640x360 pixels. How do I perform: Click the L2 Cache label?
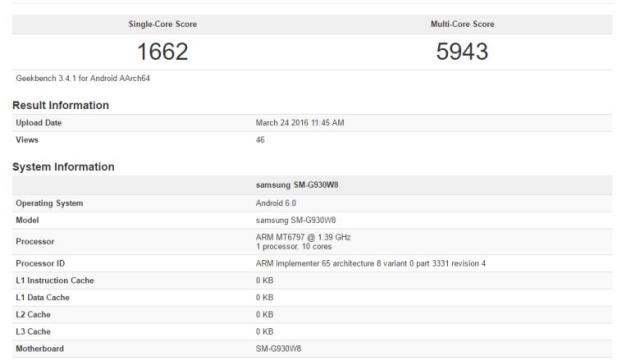click(33, 315)
